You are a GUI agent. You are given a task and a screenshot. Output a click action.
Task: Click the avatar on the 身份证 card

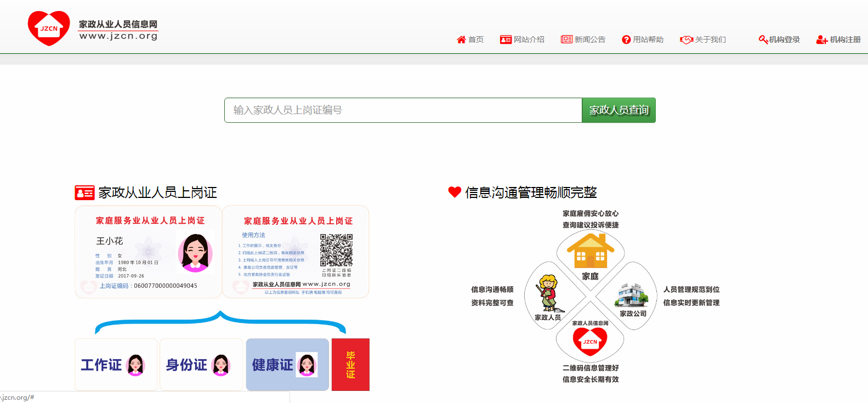tap(220, 365)
